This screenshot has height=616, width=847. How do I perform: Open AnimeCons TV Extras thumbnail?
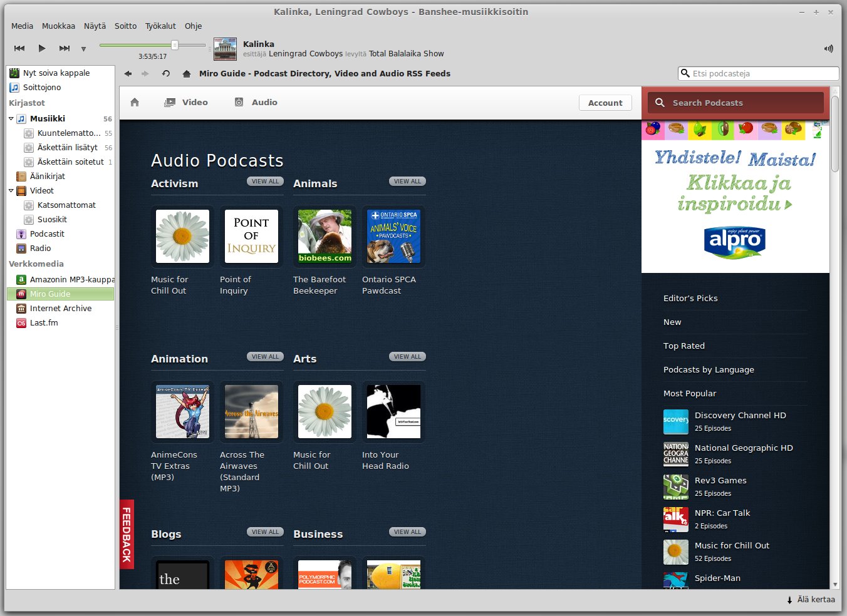(x=182, y=411)
